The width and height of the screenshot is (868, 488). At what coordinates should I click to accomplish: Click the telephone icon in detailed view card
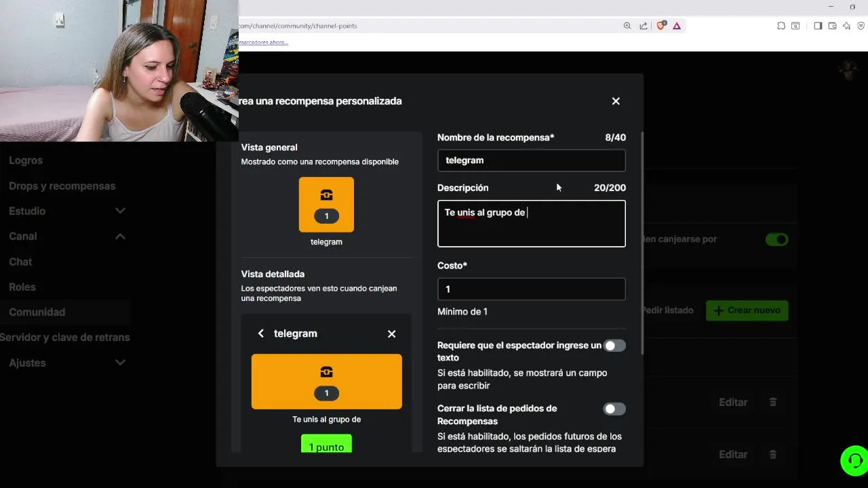[x=326, y=371]
